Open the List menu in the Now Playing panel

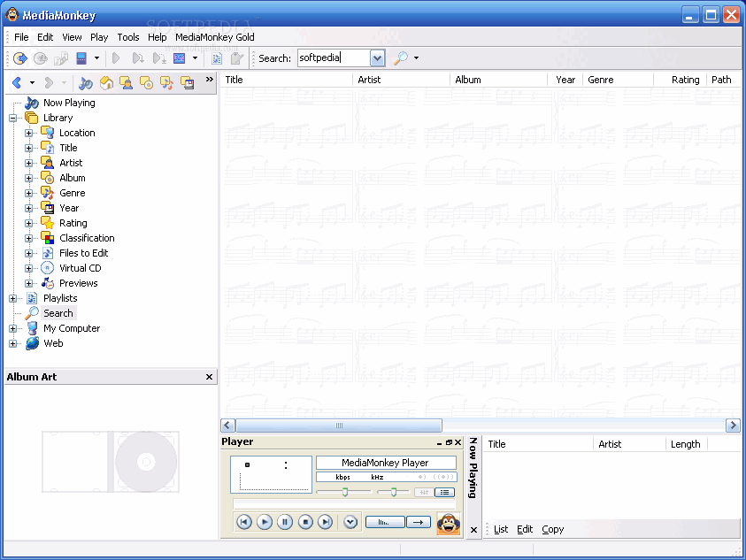pos(501,529)
